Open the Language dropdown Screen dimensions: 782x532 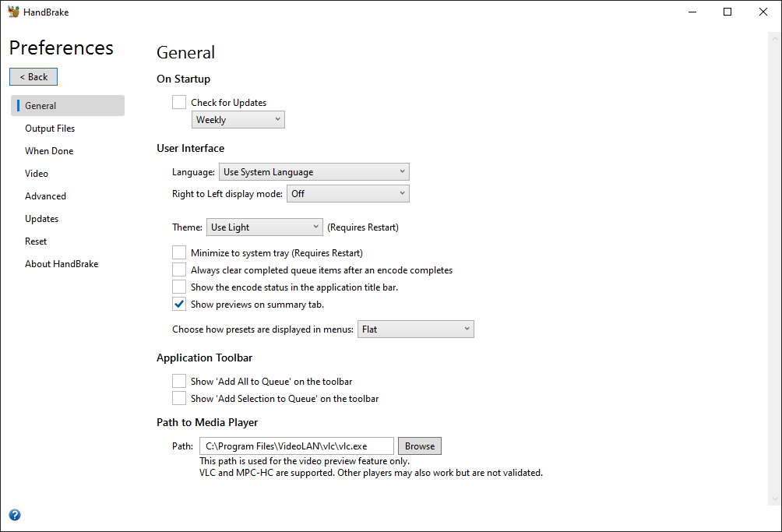(314, 171)
